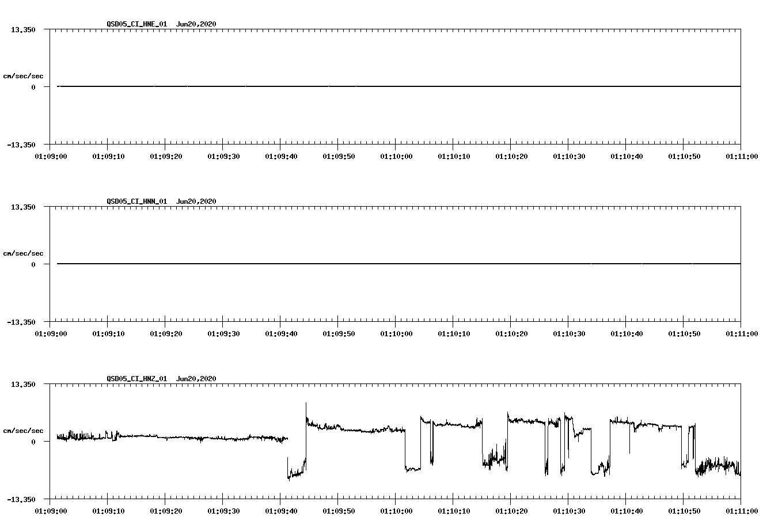Click the 01:09:30 time label under HNE plot

click(223, 156)
